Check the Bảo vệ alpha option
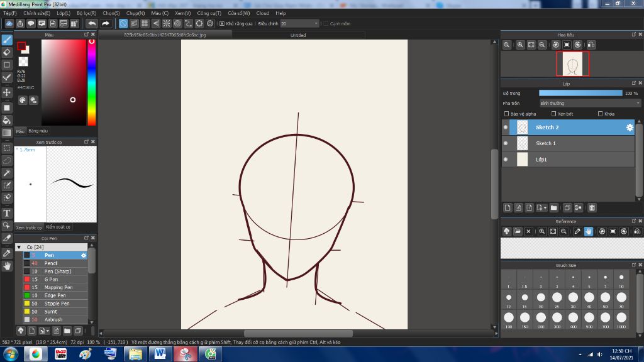 point(506,114)
